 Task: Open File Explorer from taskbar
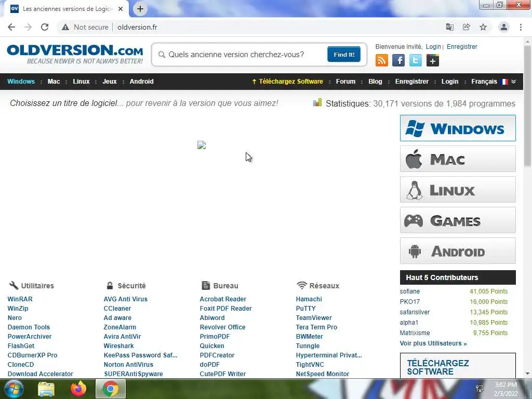(46, 389)
